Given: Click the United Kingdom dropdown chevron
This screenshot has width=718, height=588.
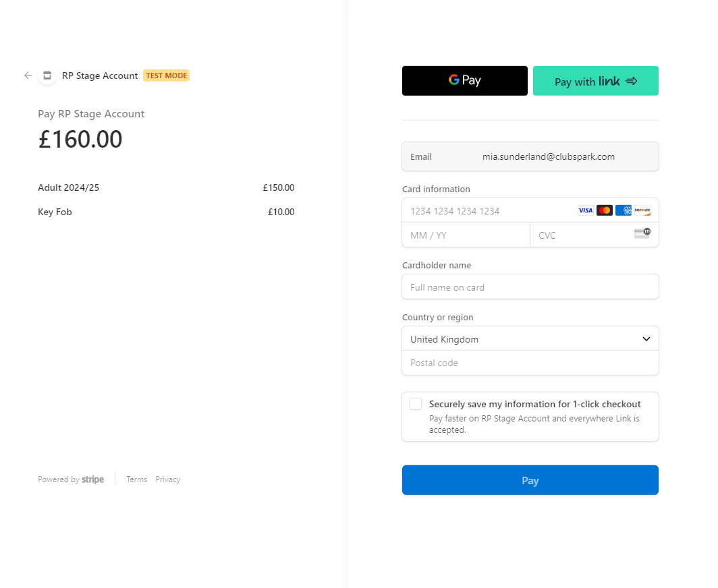Looking at the screenshot, I should [646, 339].
